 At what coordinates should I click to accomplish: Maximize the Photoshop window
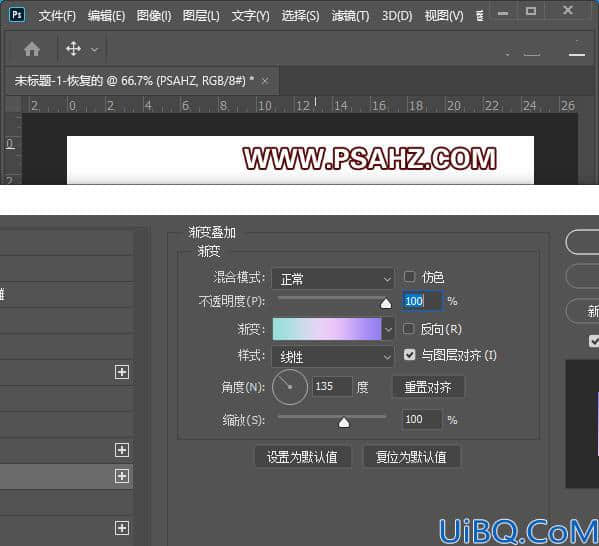531,11
